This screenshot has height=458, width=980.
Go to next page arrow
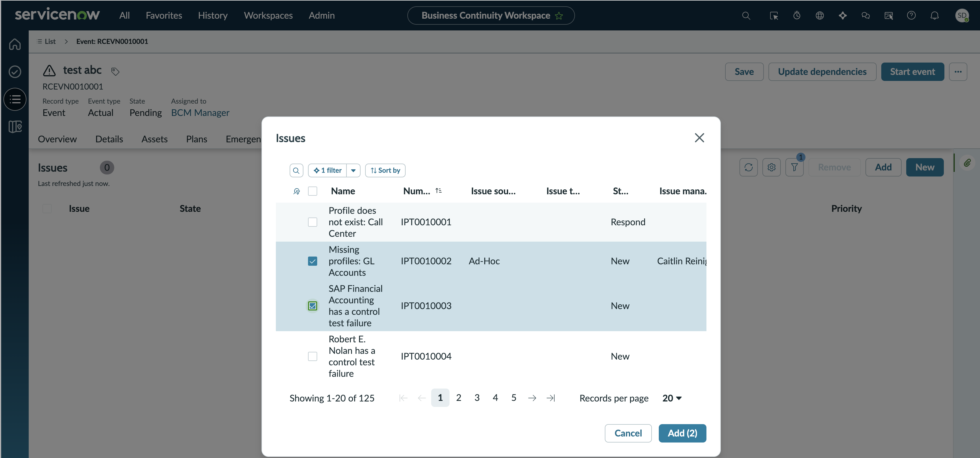click(x=532, y=398)
